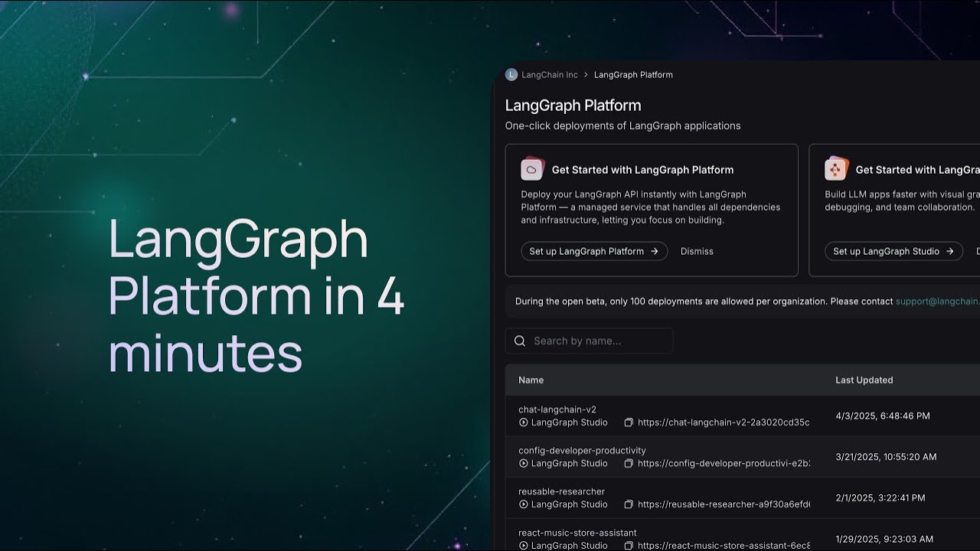980x551 pixels.
Task: Open config-developer-productivity deployment
Action: [582, 451]
